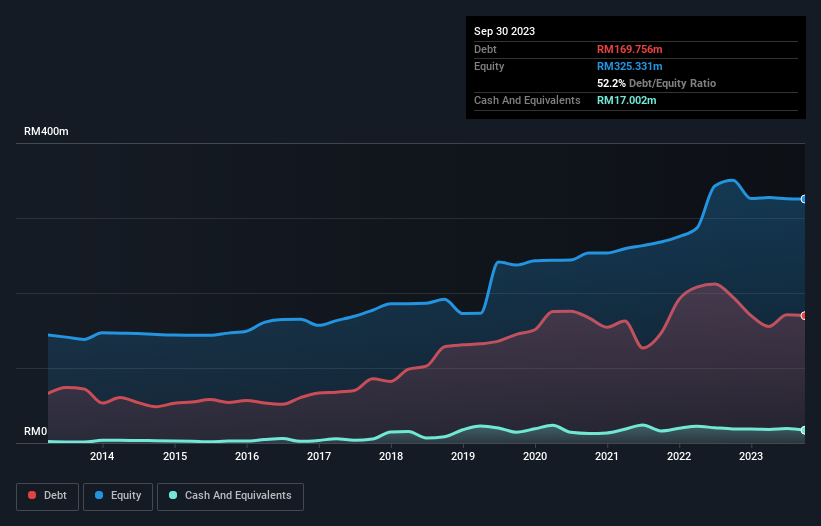Click the RM17.002m cash value

pyautogui.click(x=626, y=100)
